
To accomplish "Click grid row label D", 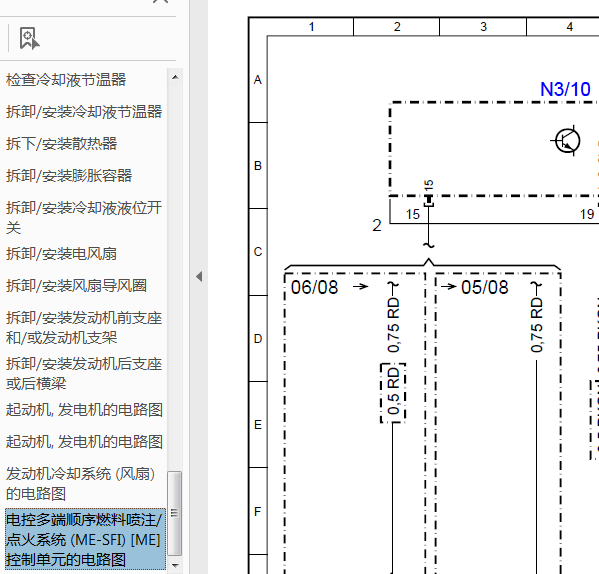I will point(258,339).
